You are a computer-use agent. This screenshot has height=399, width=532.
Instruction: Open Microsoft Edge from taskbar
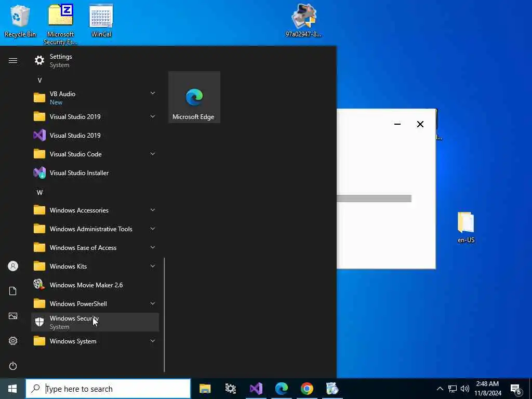(x=281, y=389)
